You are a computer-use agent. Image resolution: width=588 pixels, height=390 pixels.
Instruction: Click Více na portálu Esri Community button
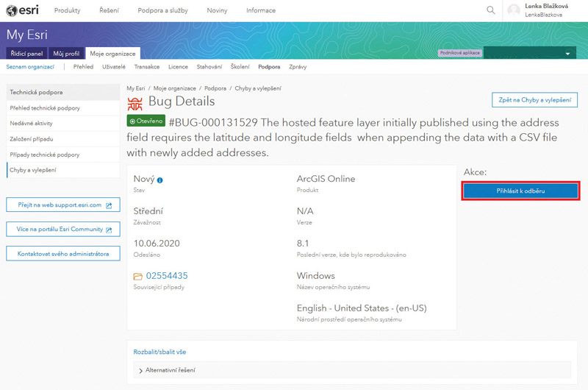tap(63, 230)
